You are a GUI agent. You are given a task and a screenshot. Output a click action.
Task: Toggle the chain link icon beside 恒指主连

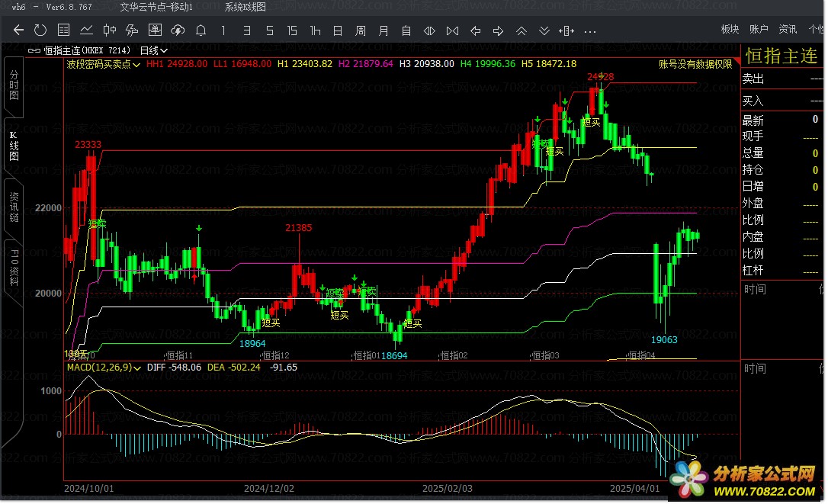tap(34, 50)
